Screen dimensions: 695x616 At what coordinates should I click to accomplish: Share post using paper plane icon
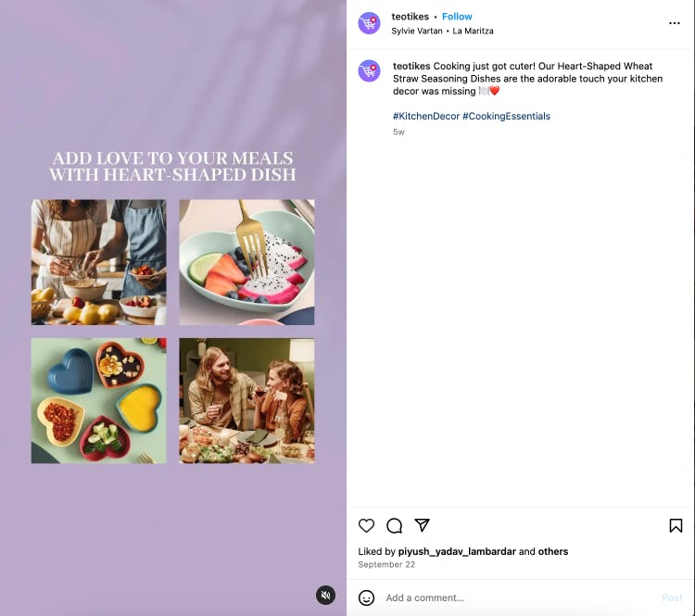point(422,525)
